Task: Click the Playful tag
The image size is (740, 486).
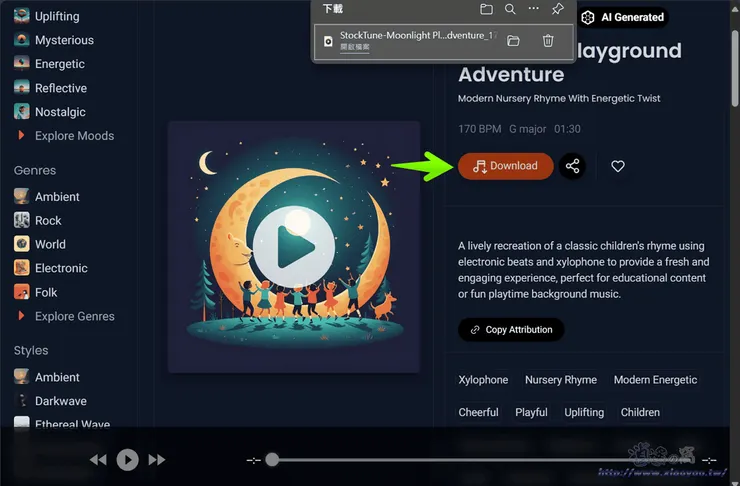Action: [531, 412]
